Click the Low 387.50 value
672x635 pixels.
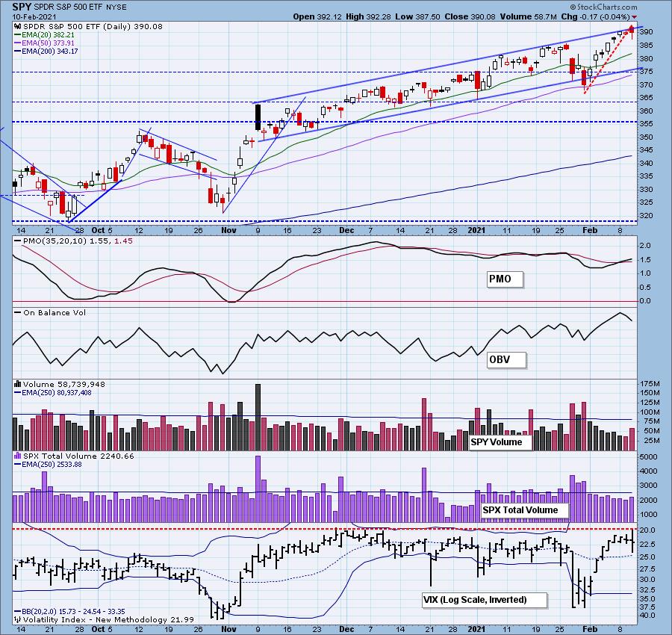point(417,16)
